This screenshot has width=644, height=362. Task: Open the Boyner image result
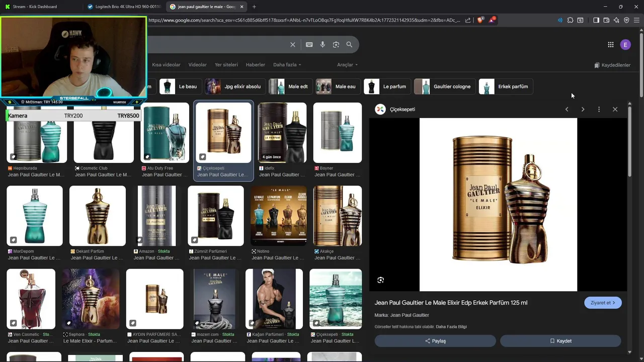(x=338, y=133)
